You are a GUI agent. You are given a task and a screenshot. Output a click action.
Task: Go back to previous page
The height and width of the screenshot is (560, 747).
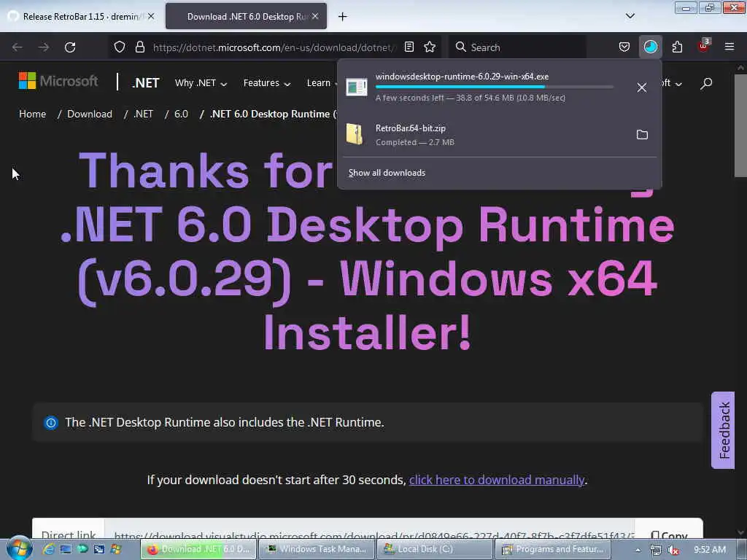tap(18, 47)
